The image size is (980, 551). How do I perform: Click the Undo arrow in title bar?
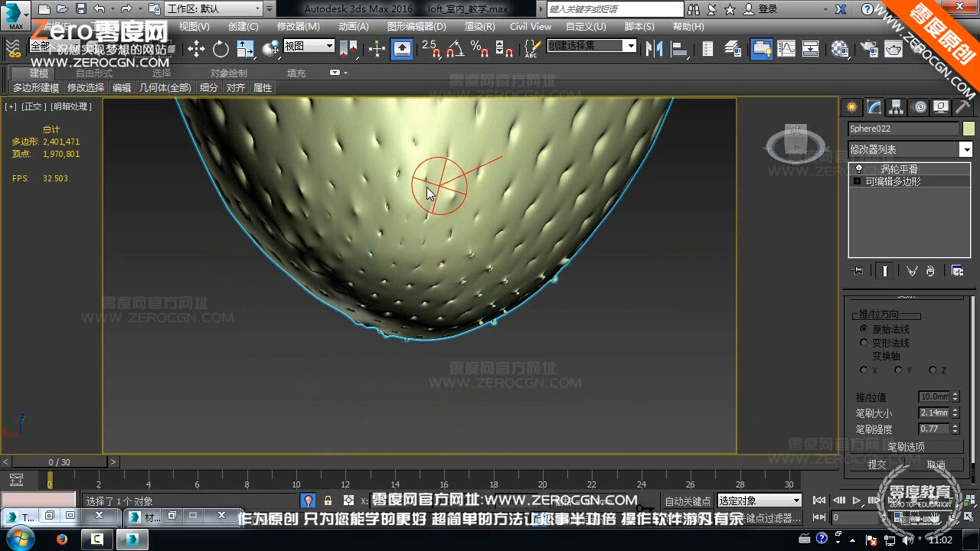point(100,9)
